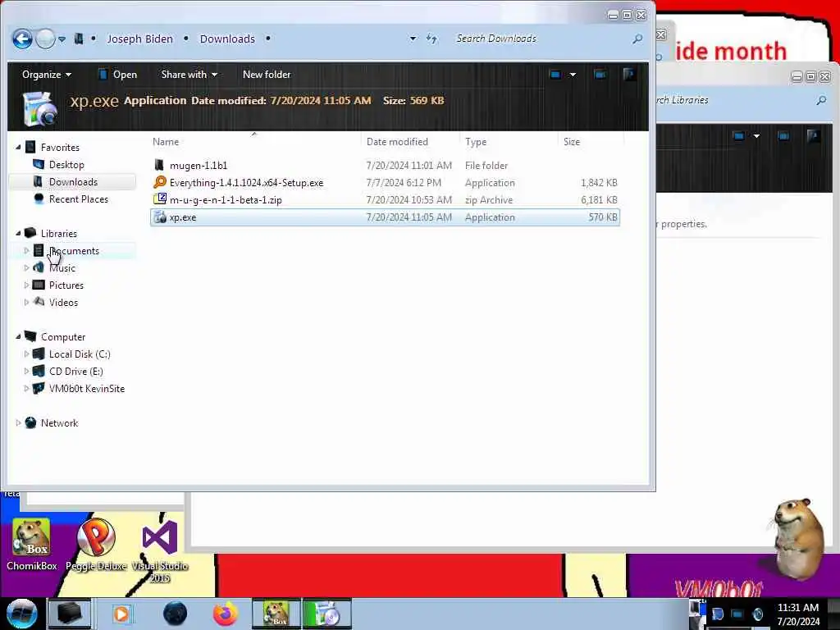
Task: Sort by Date modified column header
Action: tap(397, 142)
